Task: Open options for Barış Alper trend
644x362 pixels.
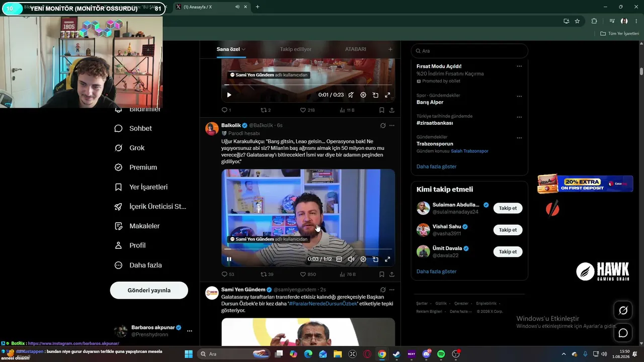Action: click(x=519, y=96)
